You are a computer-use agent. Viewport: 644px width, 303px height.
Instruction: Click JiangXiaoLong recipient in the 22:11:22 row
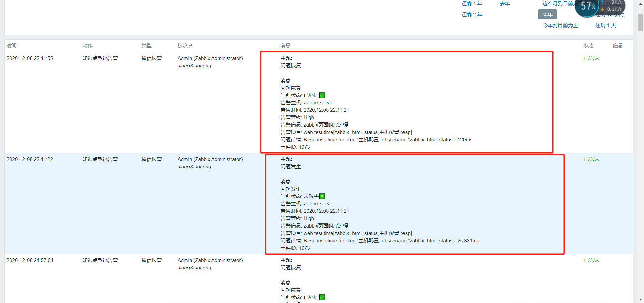click(195, 167)
